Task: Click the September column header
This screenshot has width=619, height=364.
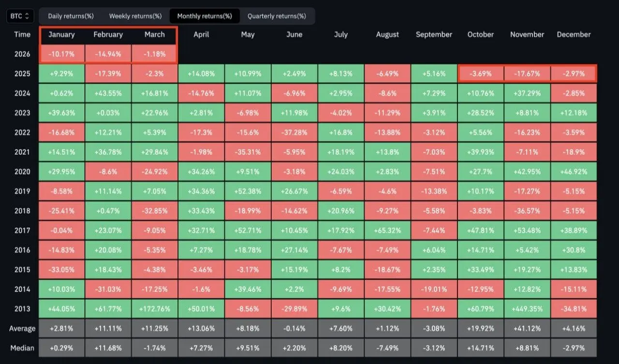Action: 434,34
